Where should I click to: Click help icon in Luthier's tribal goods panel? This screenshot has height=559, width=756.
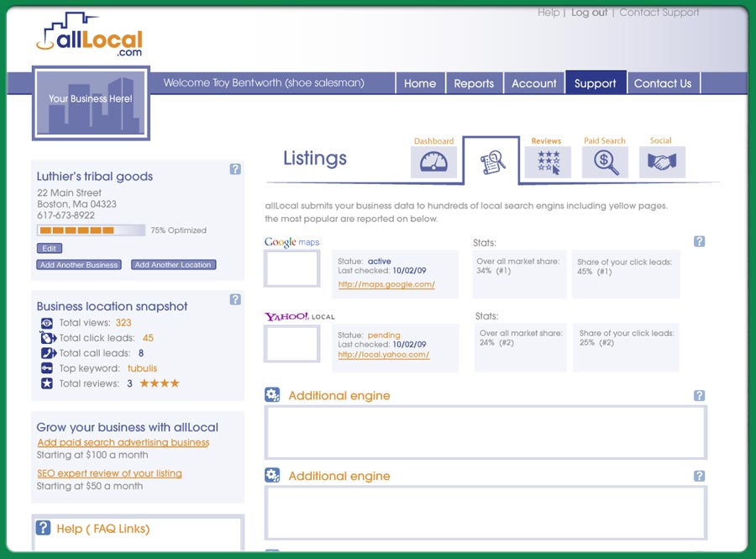pyautogui.click(x=235, y=169)
